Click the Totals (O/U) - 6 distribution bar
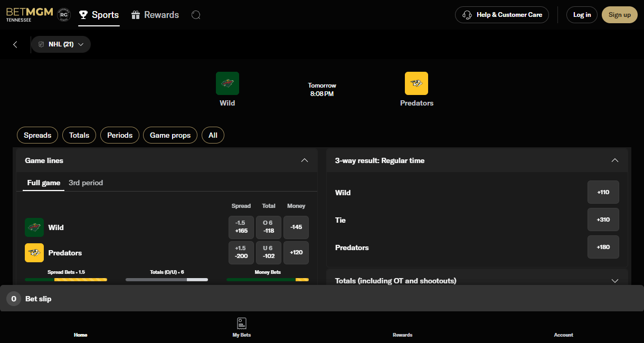The height and width of the screenshot is (343, 644). tap(167, 280)
